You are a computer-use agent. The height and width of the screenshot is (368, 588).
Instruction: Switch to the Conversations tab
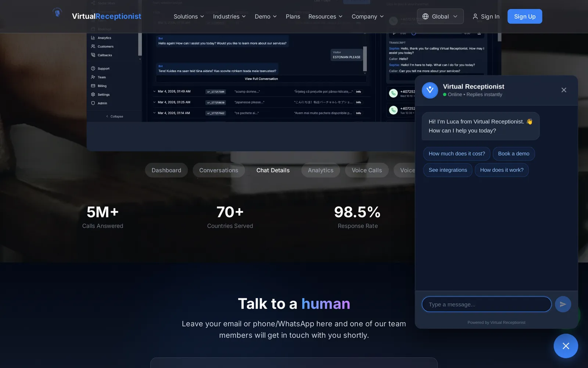point(219,170)
